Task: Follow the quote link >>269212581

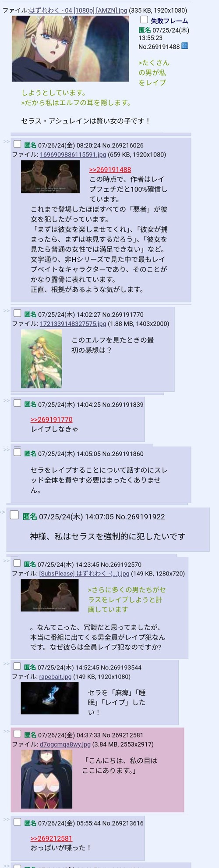Action: [51, 838]
